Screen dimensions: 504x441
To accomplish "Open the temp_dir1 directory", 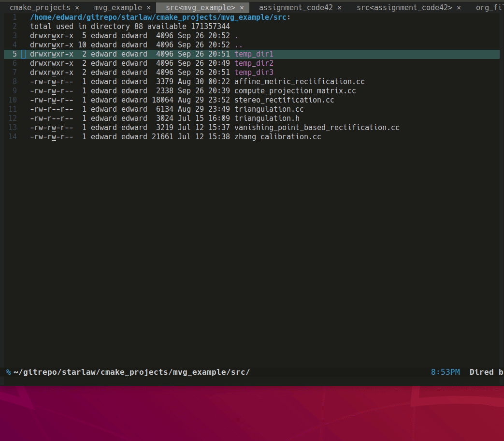I will point(254,54).
